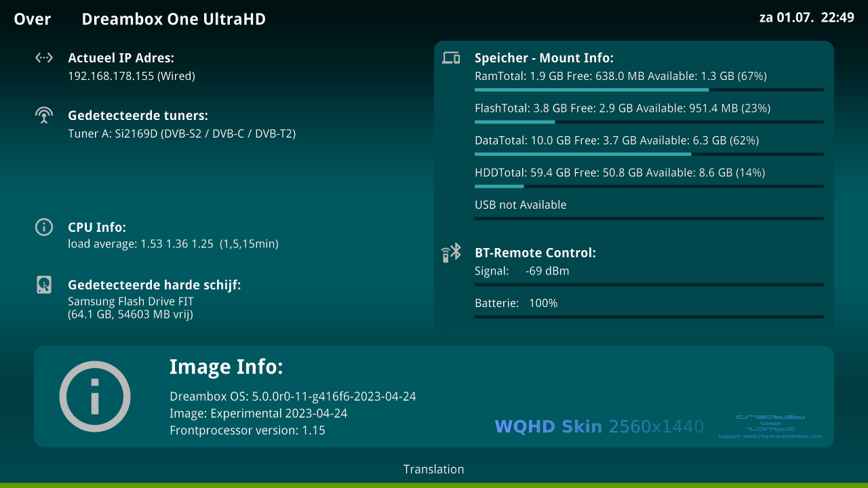Click the created-by skin author logo

point(770,426)
